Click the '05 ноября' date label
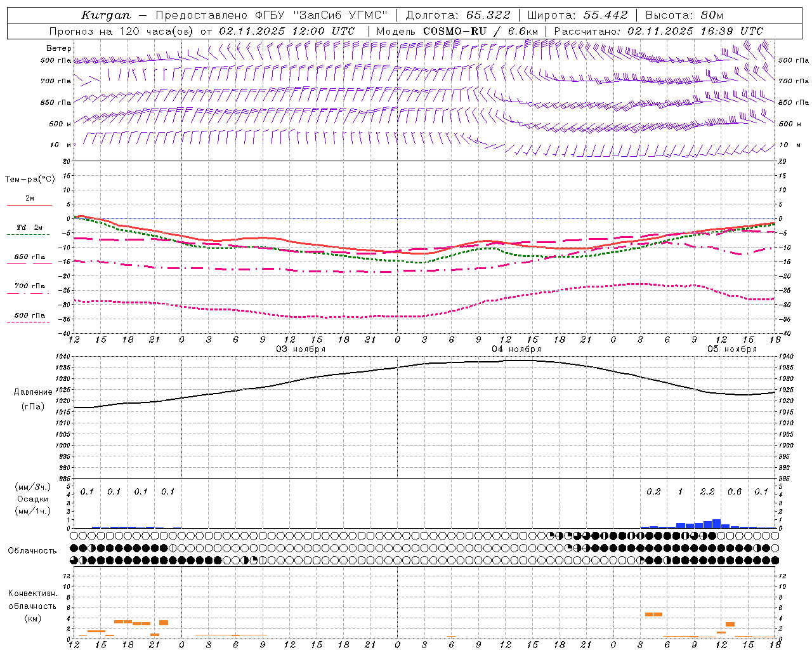The height and width of the screenshot is (650, 812). 732,348
